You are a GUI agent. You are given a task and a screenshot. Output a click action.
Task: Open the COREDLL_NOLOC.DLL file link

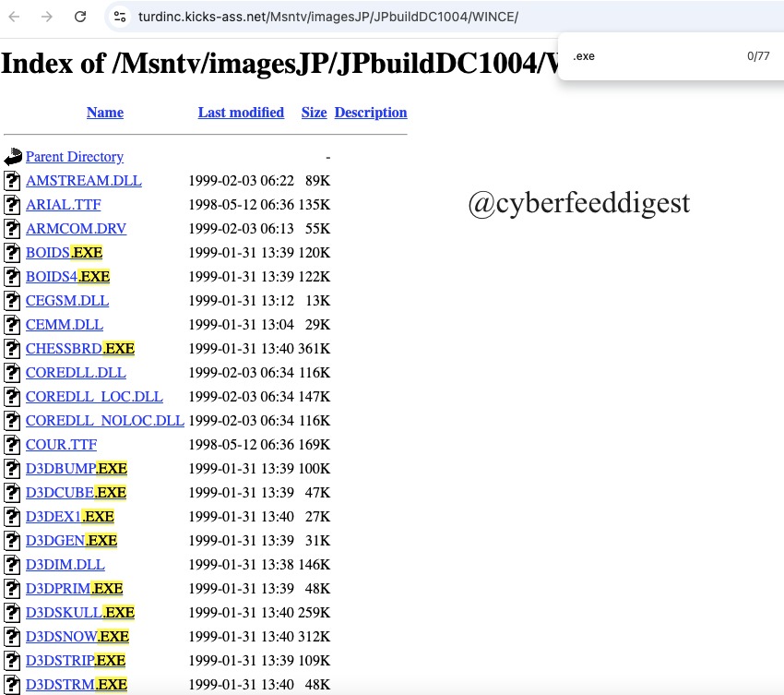pos(105,421)
